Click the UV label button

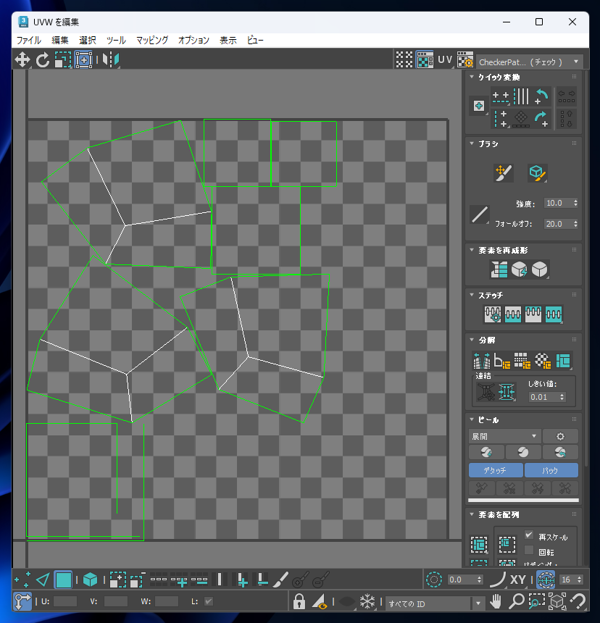pyautogui.click(x=445, y=60)
